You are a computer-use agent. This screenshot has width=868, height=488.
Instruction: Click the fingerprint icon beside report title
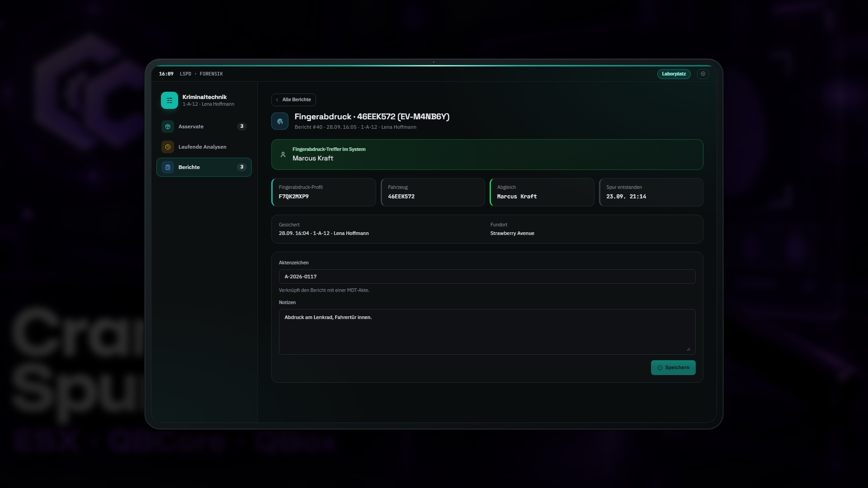[280, 121]
